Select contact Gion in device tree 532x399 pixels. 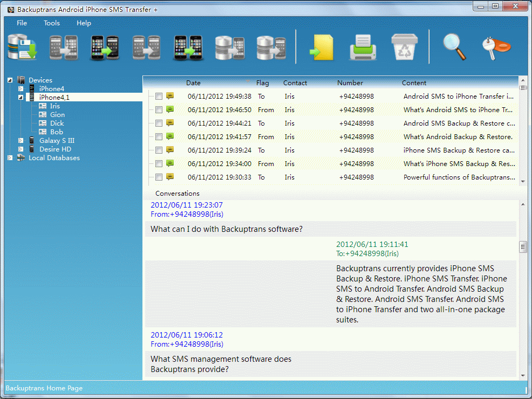57,115
